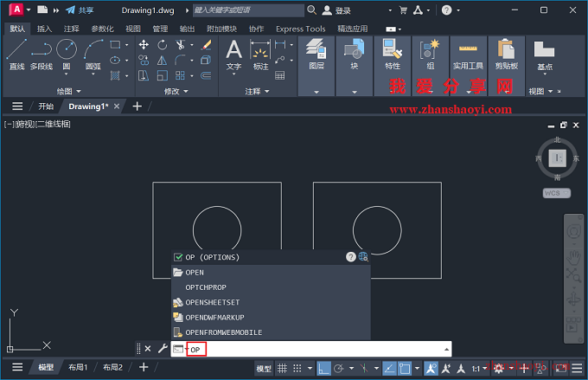This screenshot has width=588, height=380.
Task: Choose OPEN from command suggestions
Action: click(x=271, y=273)
